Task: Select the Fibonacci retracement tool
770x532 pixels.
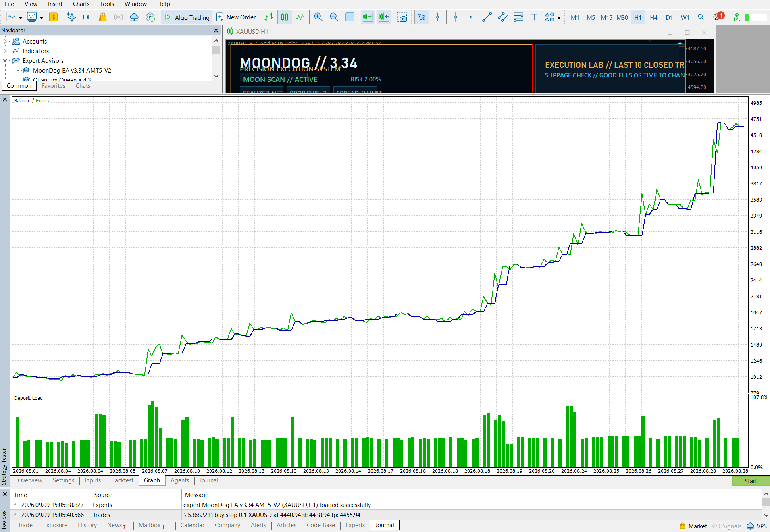Action: click(x=518, y=17)
